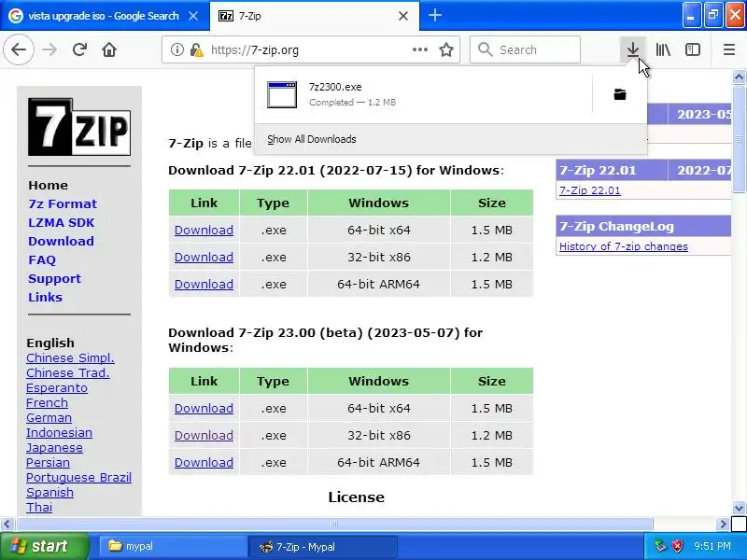Switch language to Persian

(x=48, y=462)
